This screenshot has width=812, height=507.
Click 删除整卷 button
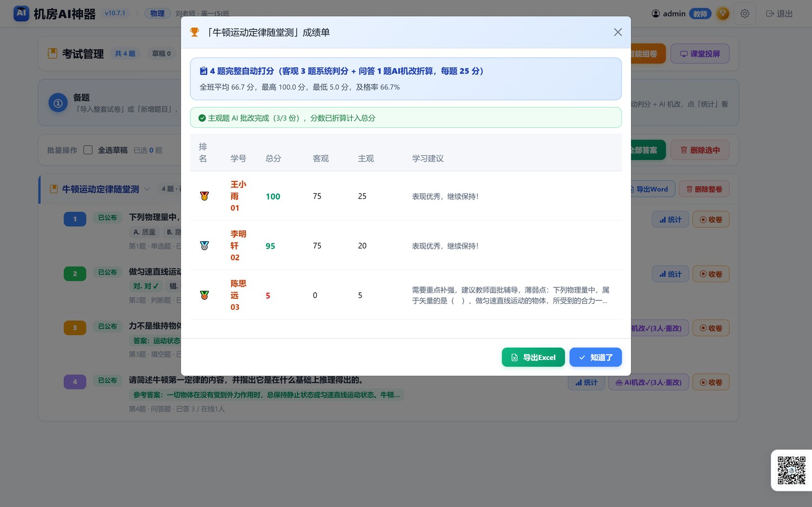pyautogui.click(x=704, y=189)
